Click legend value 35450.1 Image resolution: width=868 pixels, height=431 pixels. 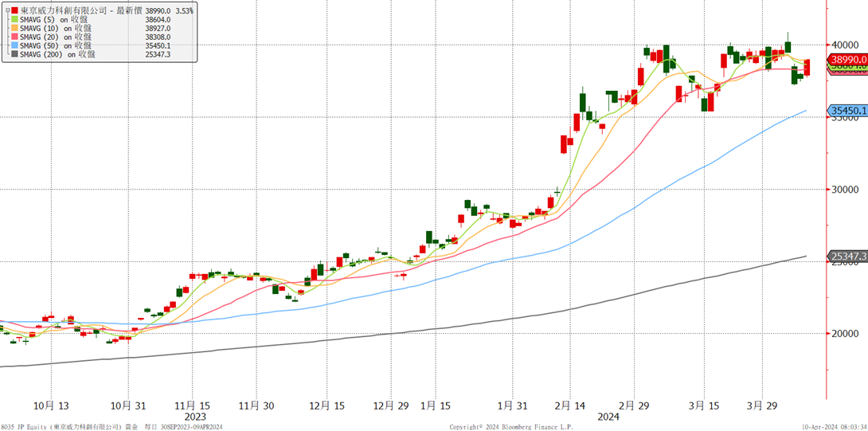point(158,46)
